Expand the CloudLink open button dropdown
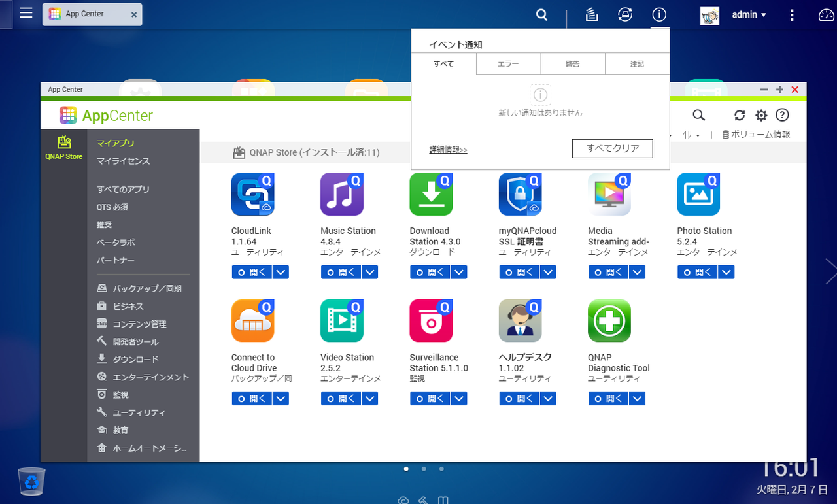 [x=281, y=272]
